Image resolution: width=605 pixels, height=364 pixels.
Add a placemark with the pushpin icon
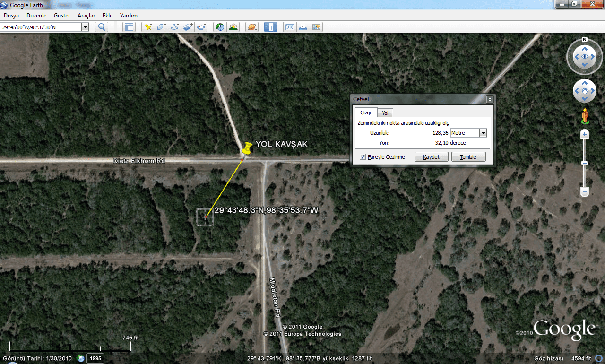[148, 27]
